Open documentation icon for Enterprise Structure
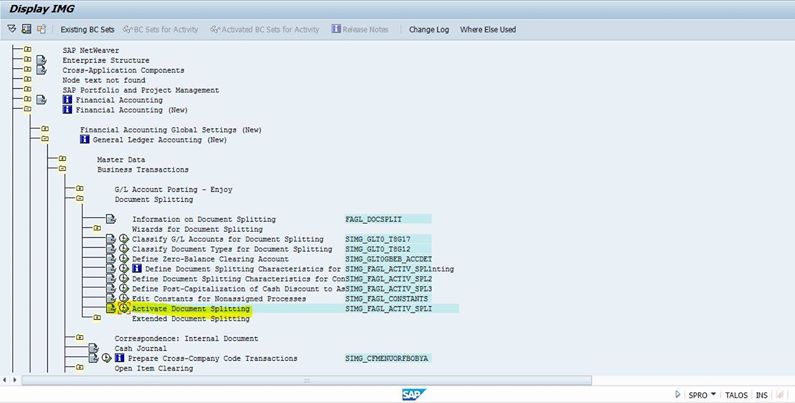 [x=41, y=60]
